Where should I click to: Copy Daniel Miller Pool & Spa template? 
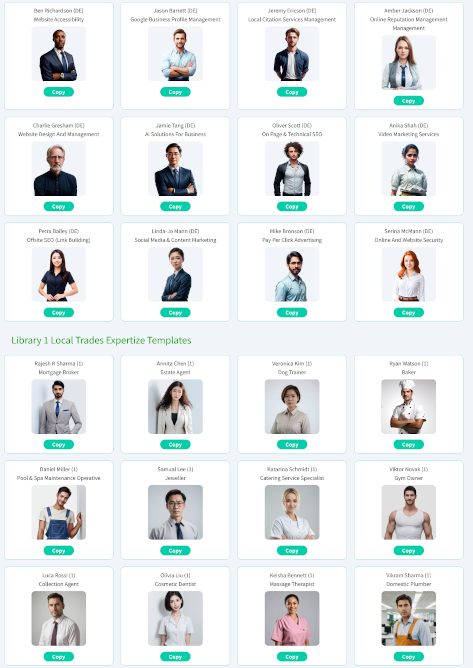[x=59, y=551]
